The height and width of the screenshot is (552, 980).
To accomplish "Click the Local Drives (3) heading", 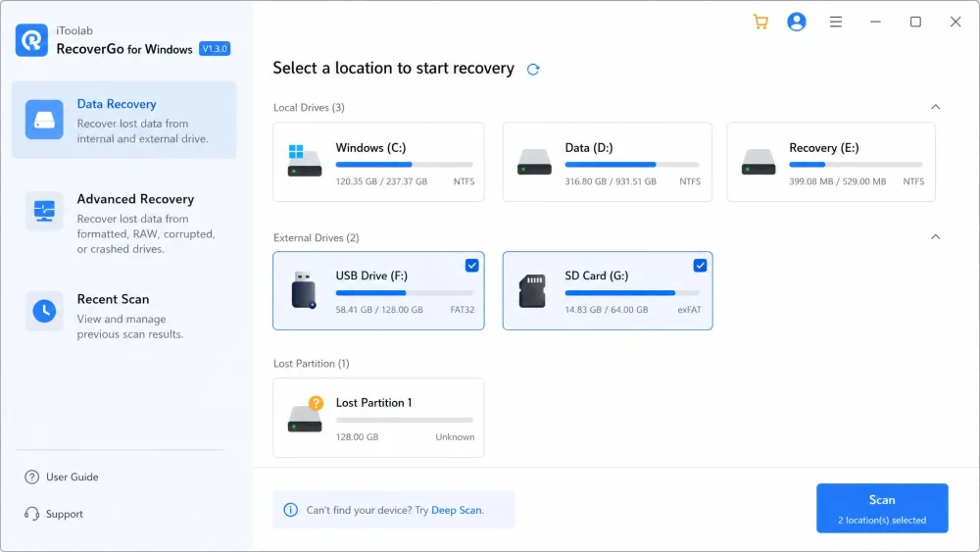I will click(309, 108).
